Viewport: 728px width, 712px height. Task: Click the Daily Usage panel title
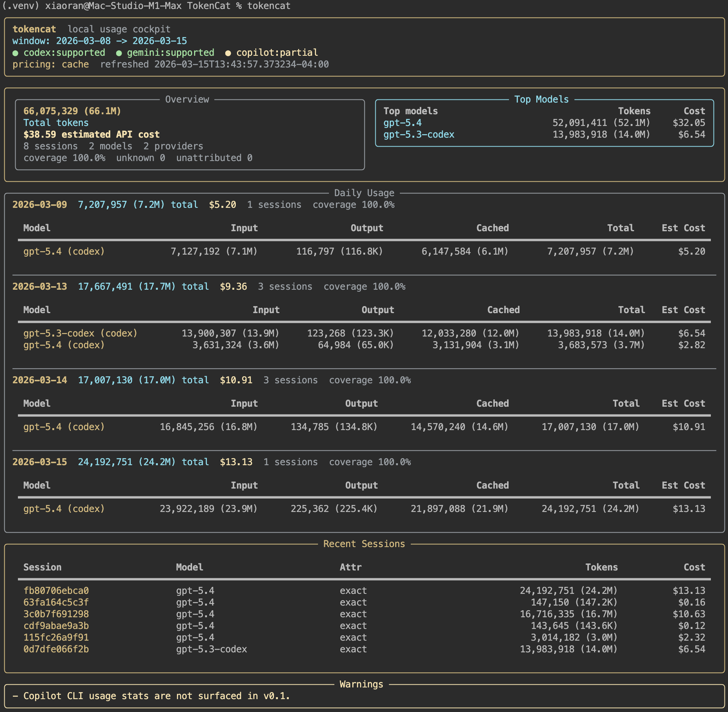click(x=364, y=193)
